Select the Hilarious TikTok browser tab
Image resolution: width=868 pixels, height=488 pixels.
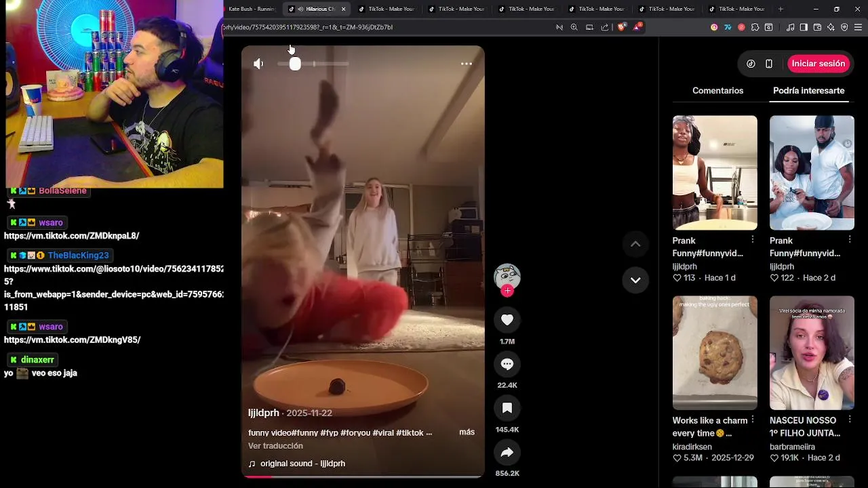(x=316, y=9)
